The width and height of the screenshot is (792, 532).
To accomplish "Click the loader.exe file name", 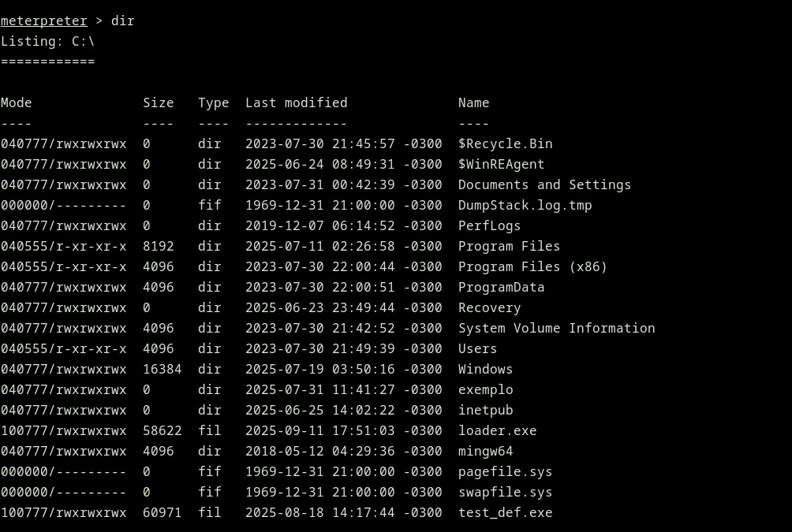I will coord(497,430).
